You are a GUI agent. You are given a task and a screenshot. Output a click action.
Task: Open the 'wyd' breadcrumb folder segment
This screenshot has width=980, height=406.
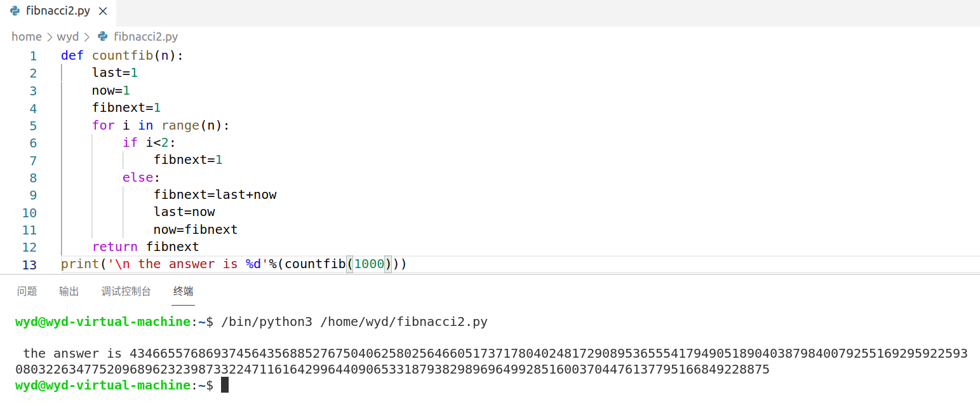point(68,36)
